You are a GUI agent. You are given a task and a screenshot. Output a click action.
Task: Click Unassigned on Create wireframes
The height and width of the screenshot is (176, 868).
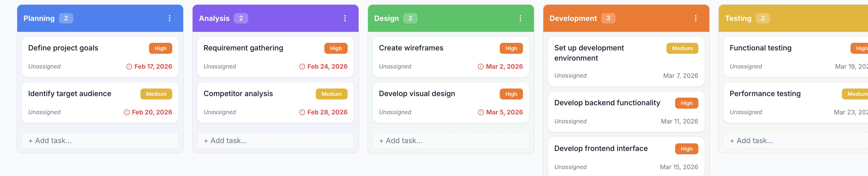pyautogui.click(x=395, y=67)
